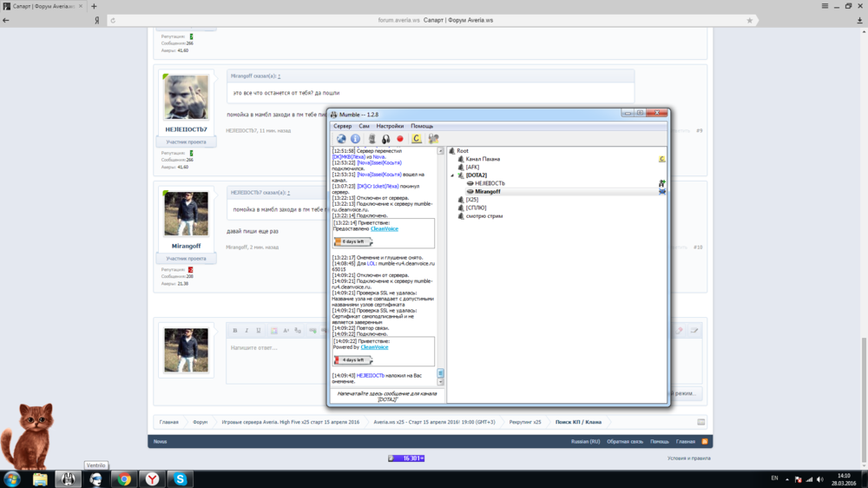
Task: Toggle bold formatting in reply editor
Action: 235,330
